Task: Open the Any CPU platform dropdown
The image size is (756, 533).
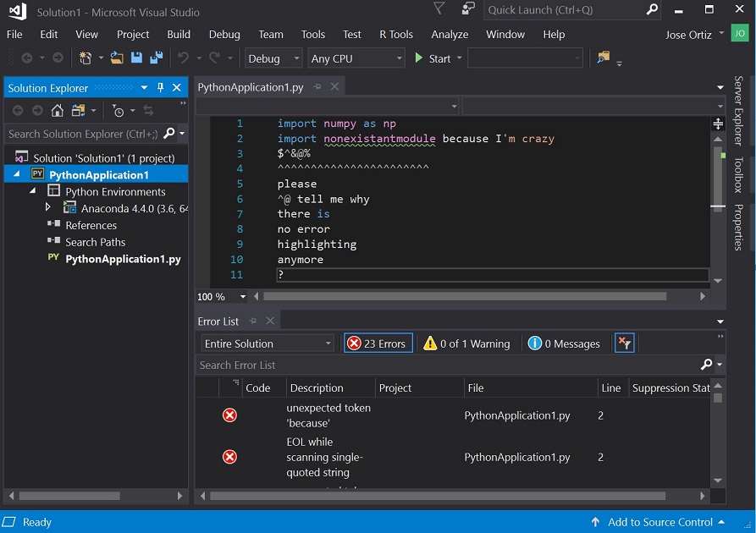Action: 356,58
